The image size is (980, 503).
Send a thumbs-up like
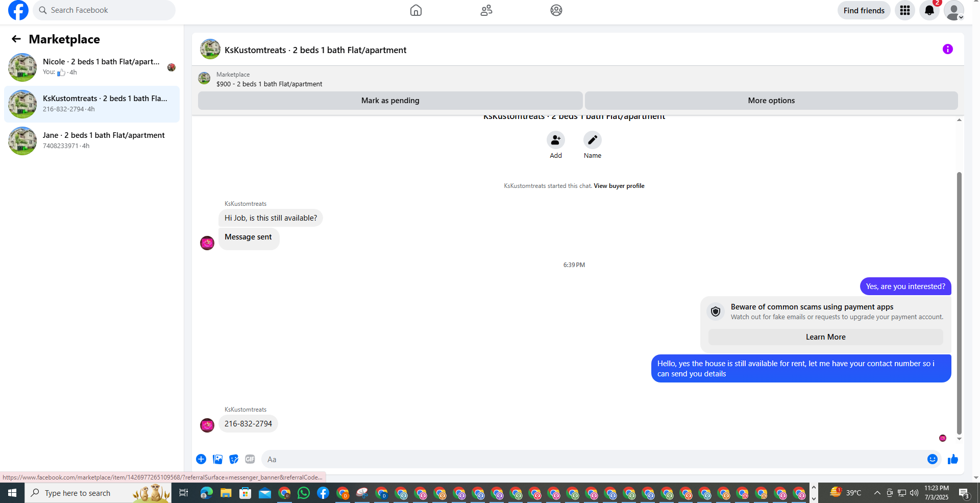tap(953, 459)
